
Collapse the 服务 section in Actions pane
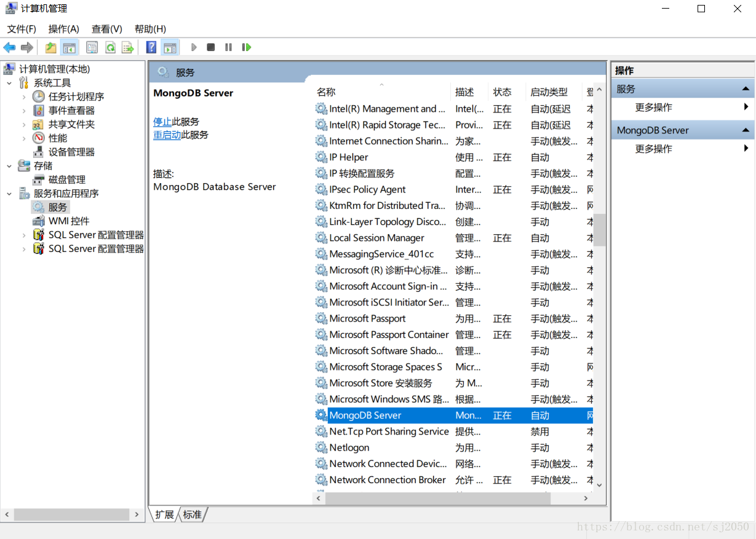[x=745, y=89]
